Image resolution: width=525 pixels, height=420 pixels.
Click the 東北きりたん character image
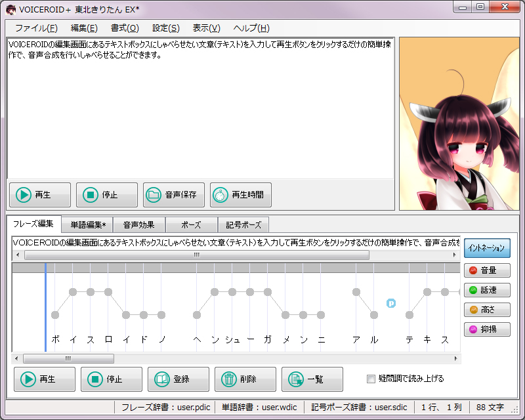point(459,123)
